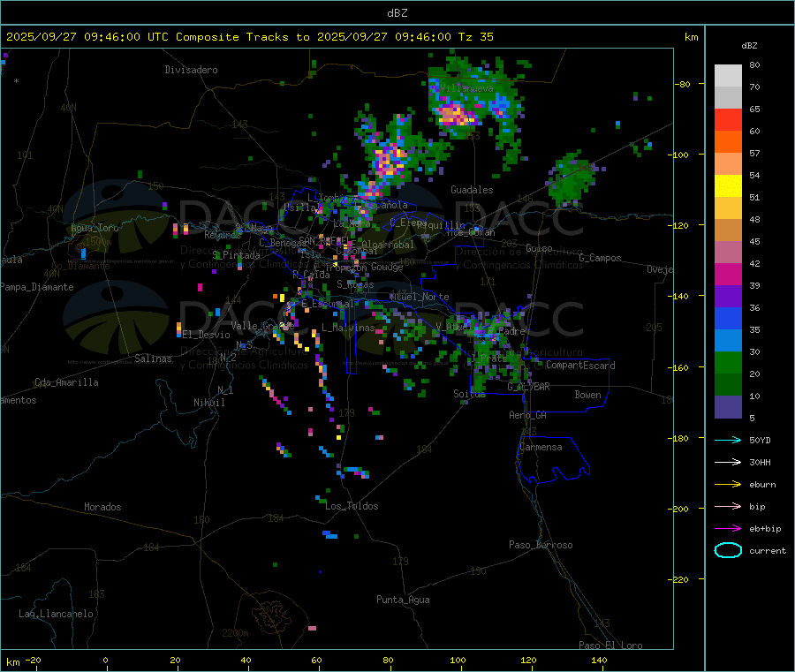Select the dark orange 57-60 dBZ swatch
The image size is (795, 672).
(728, 142)
